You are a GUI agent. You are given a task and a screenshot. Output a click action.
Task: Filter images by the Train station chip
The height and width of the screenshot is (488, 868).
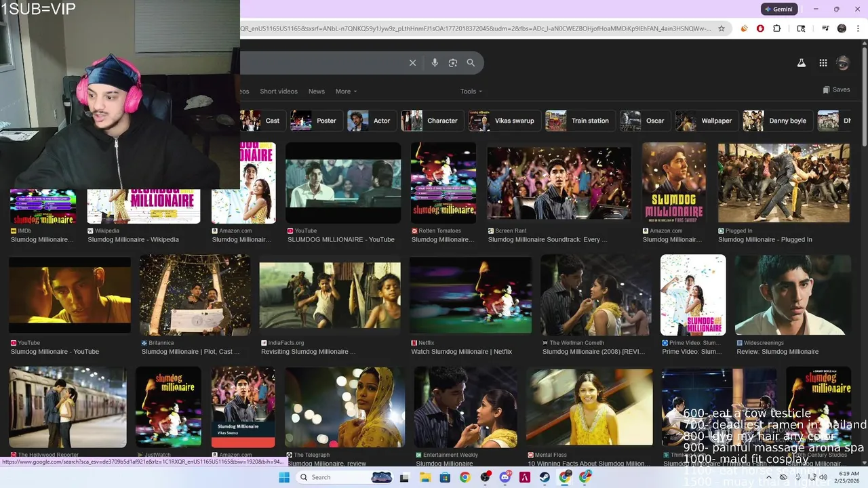pyautogui.click(x=579, y=121)
